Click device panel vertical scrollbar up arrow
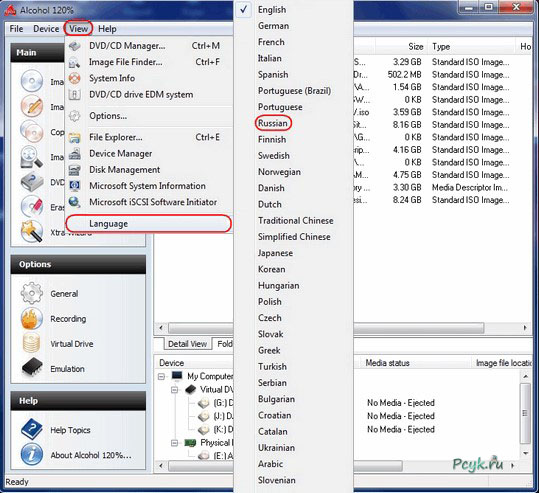Viewport: 539px width, 493px height. pos(526,377)
